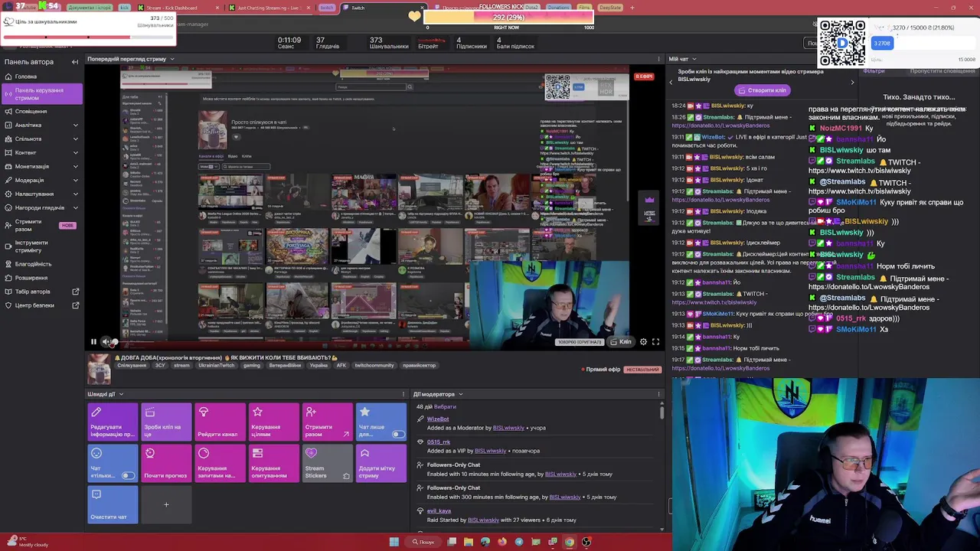
Task: Mute the stream preview volume icon
Action: click(x=106, y=342)
